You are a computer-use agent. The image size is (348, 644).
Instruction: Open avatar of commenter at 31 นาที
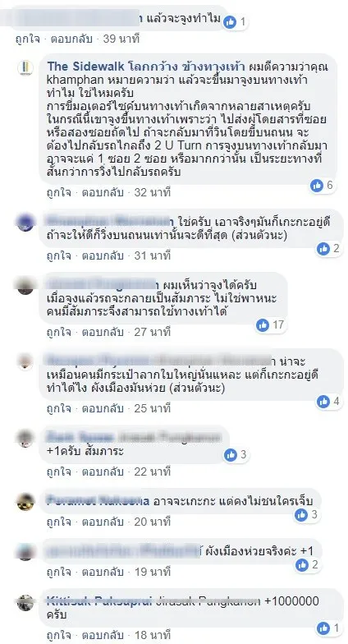click(x=25, y=222)
